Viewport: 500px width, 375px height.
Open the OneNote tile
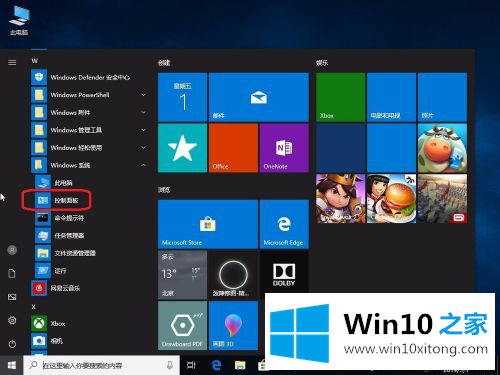(284, 148)
